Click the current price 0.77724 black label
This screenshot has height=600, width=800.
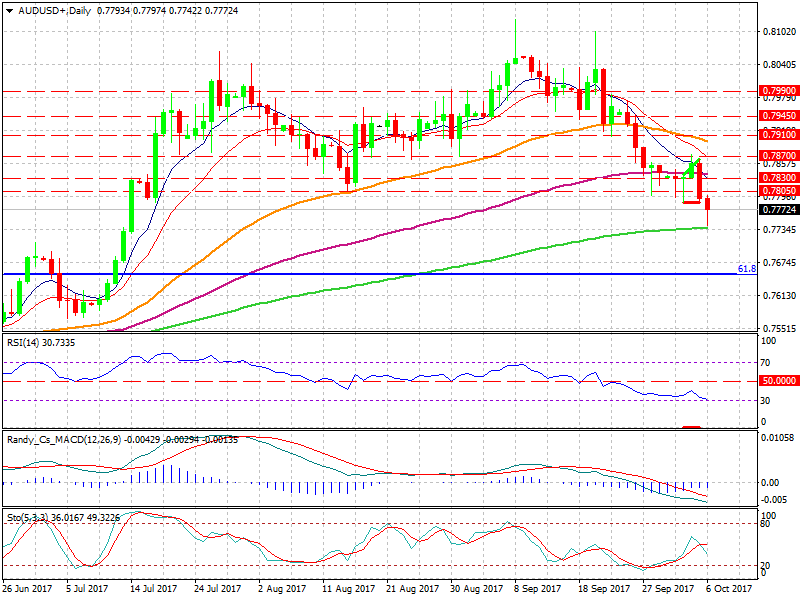click(x=778, y=210)
